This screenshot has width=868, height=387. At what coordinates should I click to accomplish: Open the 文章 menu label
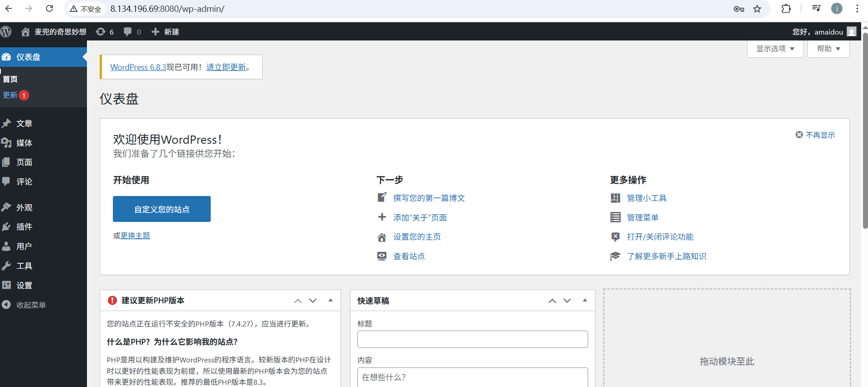(x=25, y=124)
